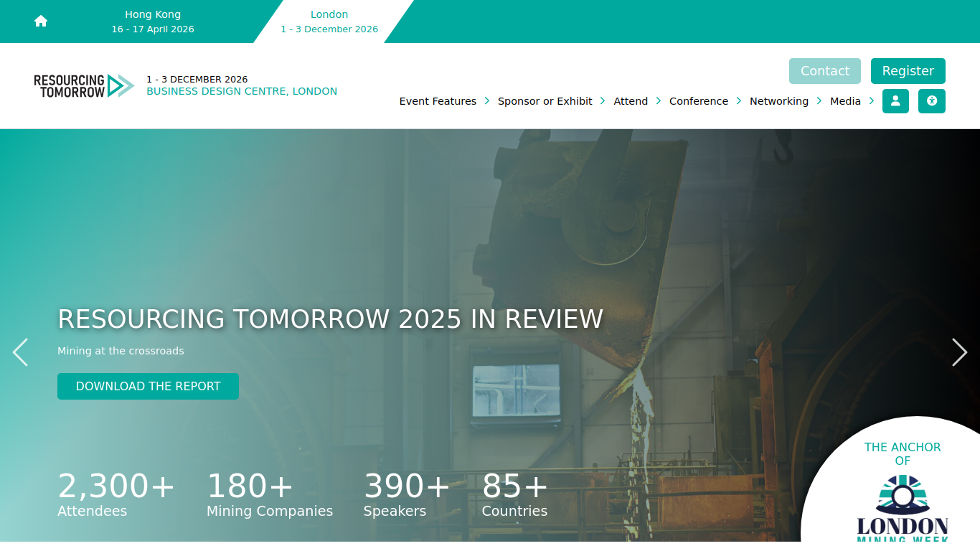This screenshot has width=980, height=551.
Task: Click the Resourcing Tomorrow 2025 in Review heading
Action: [330, 319]
